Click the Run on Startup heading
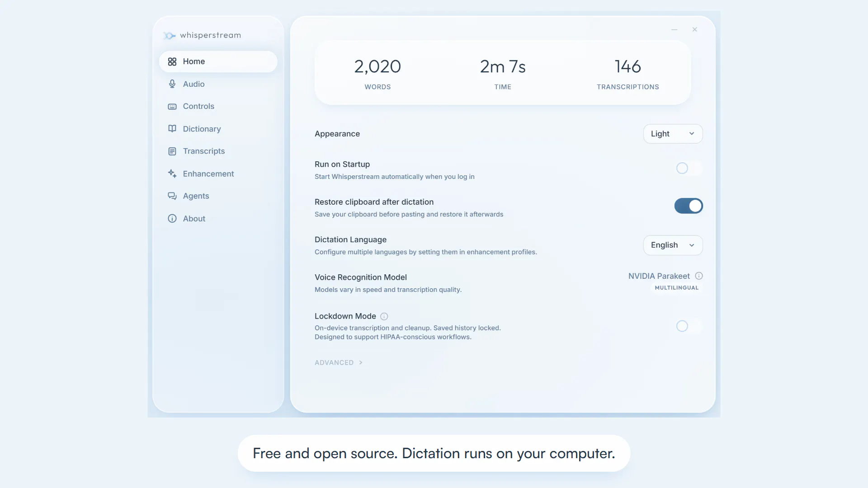The width and height of the screenshot is (868, 488). coord(342,164)
